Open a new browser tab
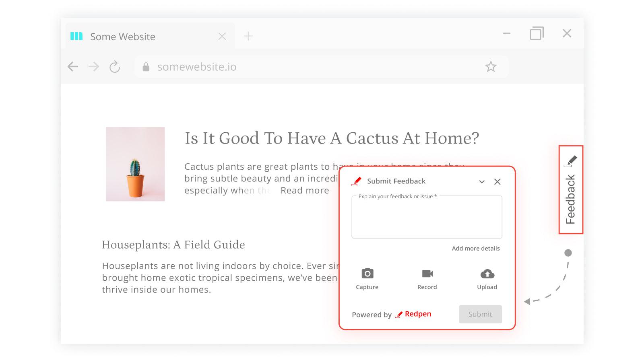The height and width of the screenshot is (362, 644). tap(248, 36)
